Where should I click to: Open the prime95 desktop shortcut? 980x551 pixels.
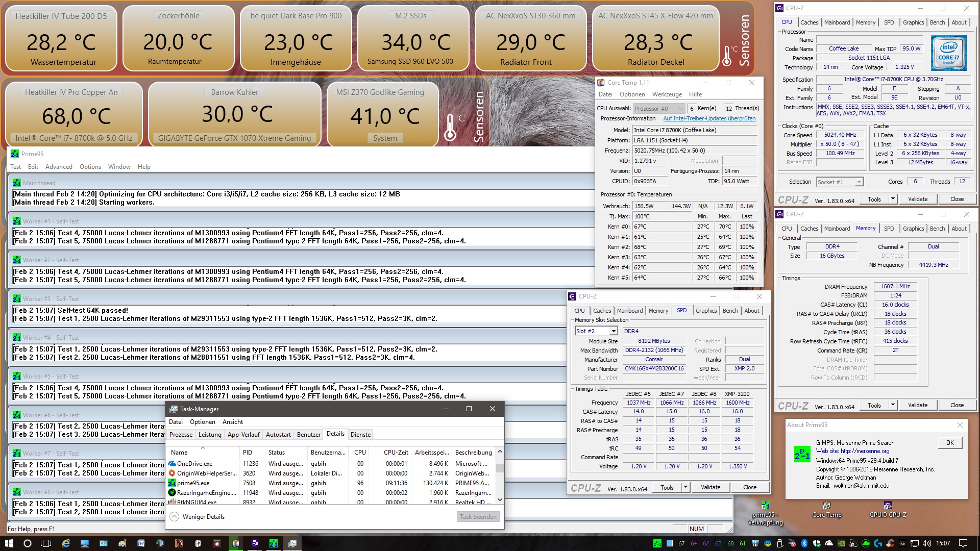pyautogui.click(x=765, y=506)
